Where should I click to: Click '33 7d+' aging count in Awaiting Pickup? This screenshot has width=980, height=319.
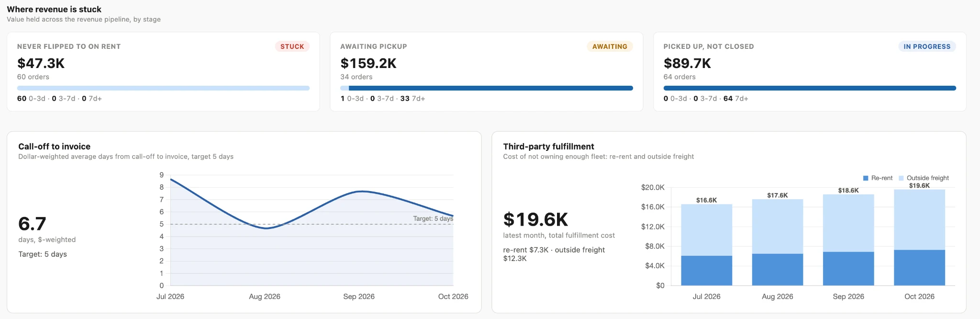tap(412, 99)
